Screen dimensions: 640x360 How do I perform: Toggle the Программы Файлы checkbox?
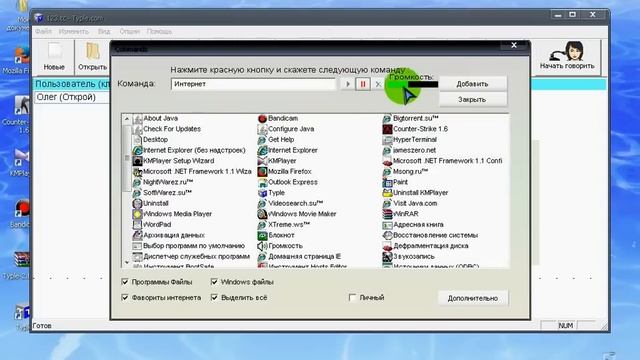pos(125,282)
